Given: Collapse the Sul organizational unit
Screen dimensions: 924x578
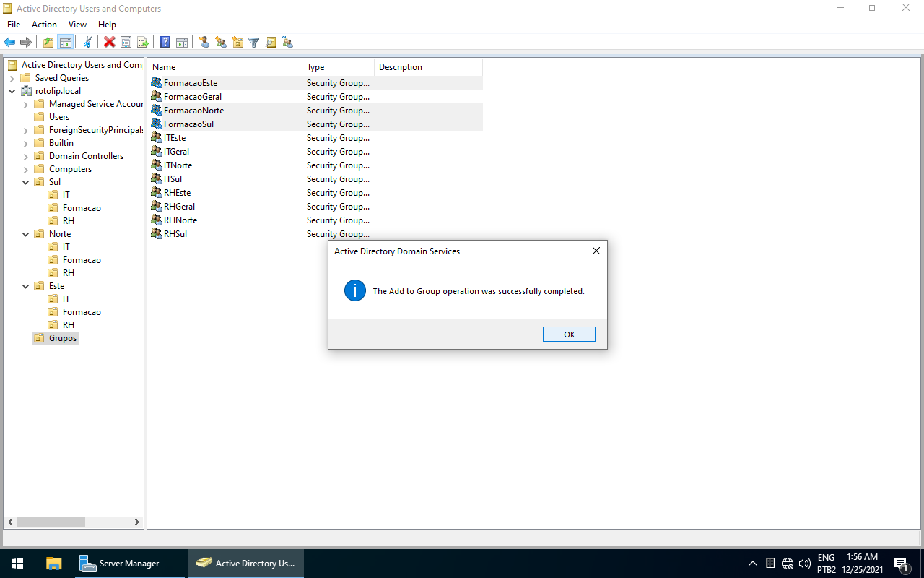Looking at the screenshot, I should [26, 182].
